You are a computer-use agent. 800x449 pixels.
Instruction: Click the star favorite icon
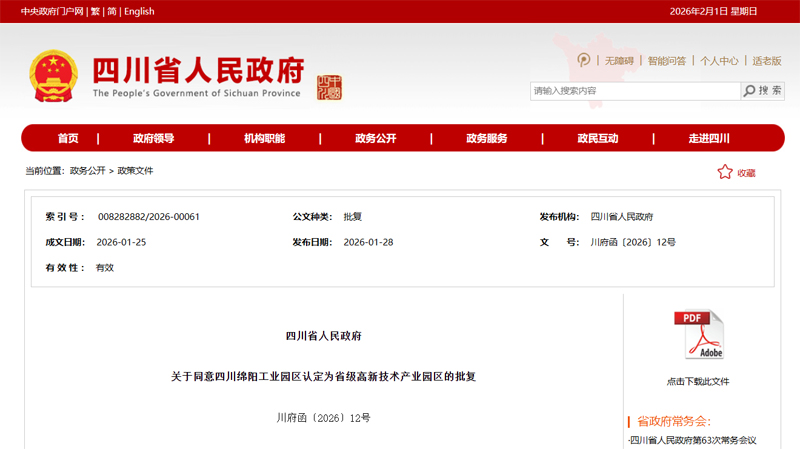[x=725, y=172]
